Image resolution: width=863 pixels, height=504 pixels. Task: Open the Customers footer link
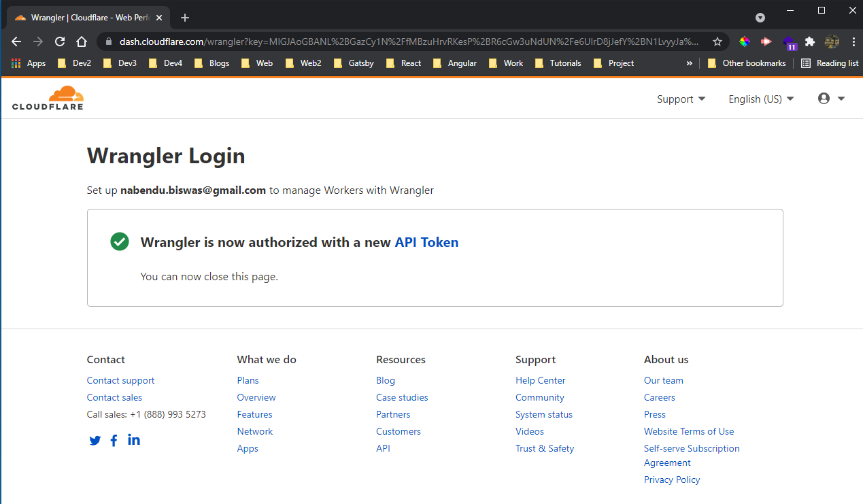click(x=399, y=431)
